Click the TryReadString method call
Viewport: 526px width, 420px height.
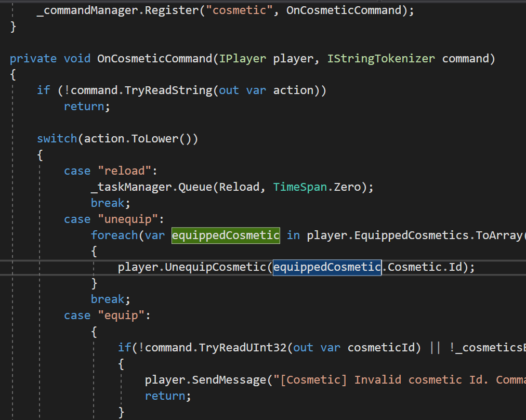[168, 90]
